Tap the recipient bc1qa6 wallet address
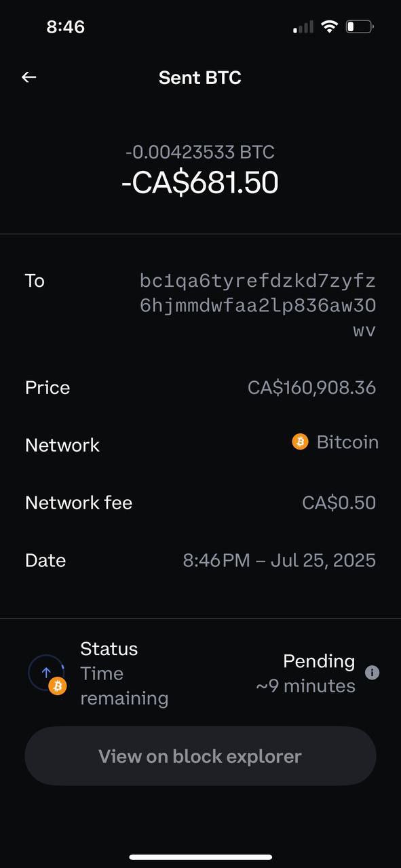Viewport: 401px width, 868px height. point(258,306)
